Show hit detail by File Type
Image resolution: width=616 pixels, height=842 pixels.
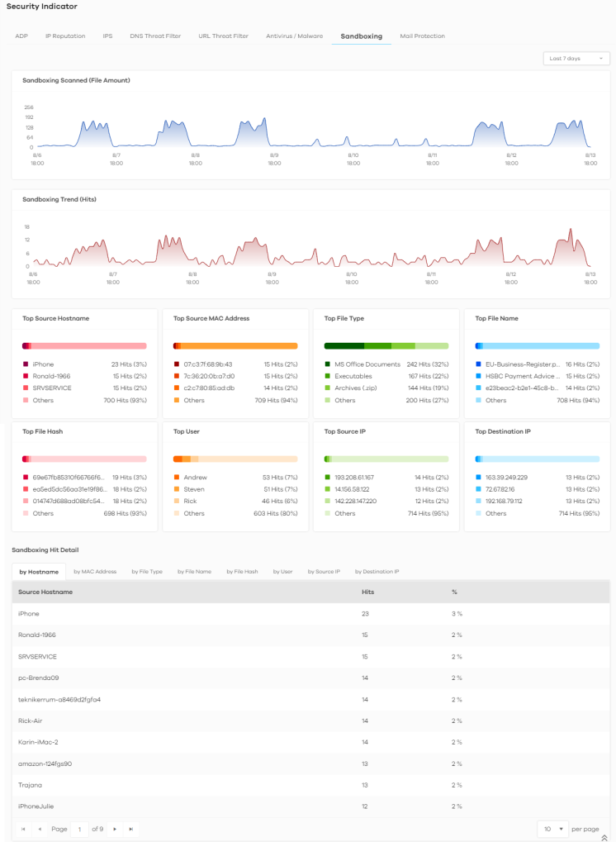click(x=147, y=571)
